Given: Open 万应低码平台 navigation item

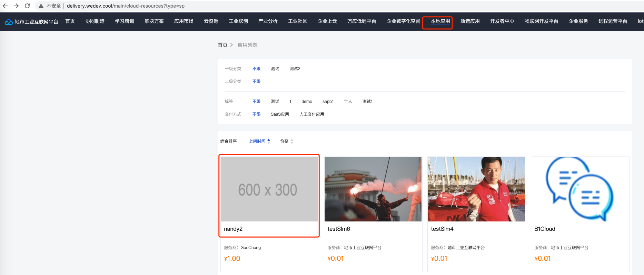Looking at the screenshot, I should pos(362,21).
